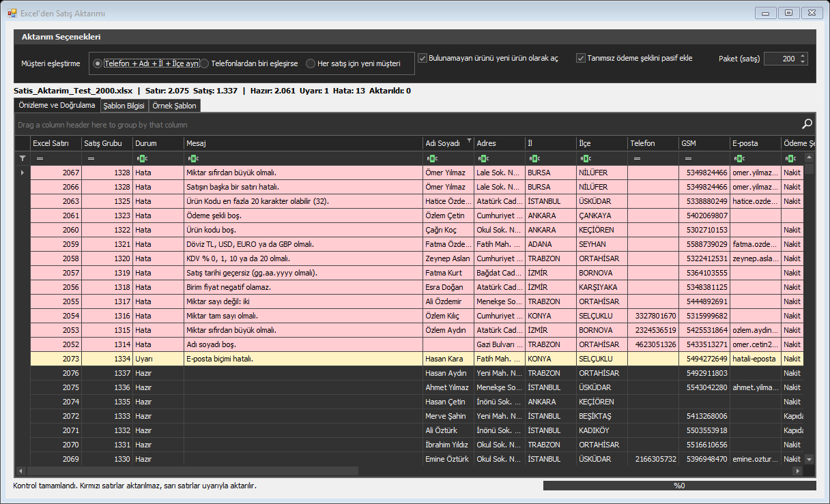Image resolution: width=830 pixels, height=504 pixels.
Task: Click the horizontal scrollbar right arrow
Action: 797,471
